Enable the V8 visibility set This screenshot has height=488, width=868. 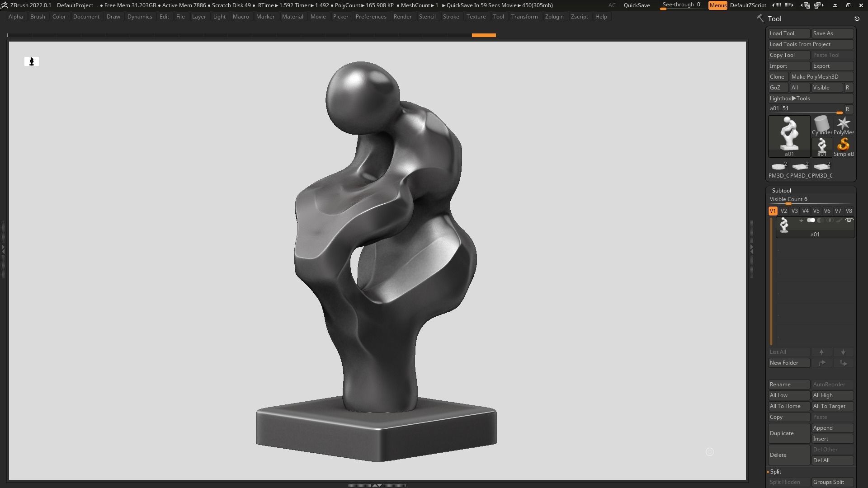[x=849, y=211]
